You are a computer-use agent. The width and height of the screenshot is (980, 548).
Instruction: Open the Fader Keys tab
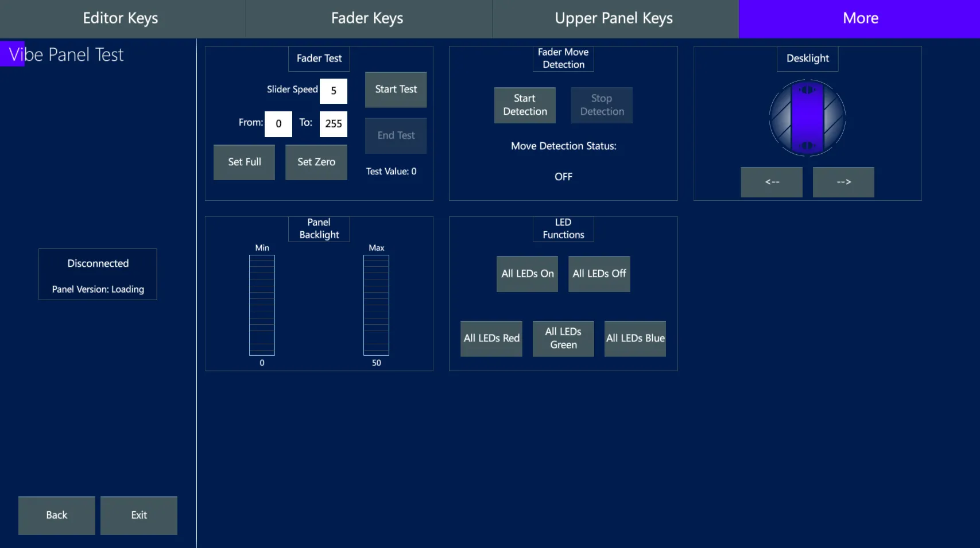tap(367, 18)
